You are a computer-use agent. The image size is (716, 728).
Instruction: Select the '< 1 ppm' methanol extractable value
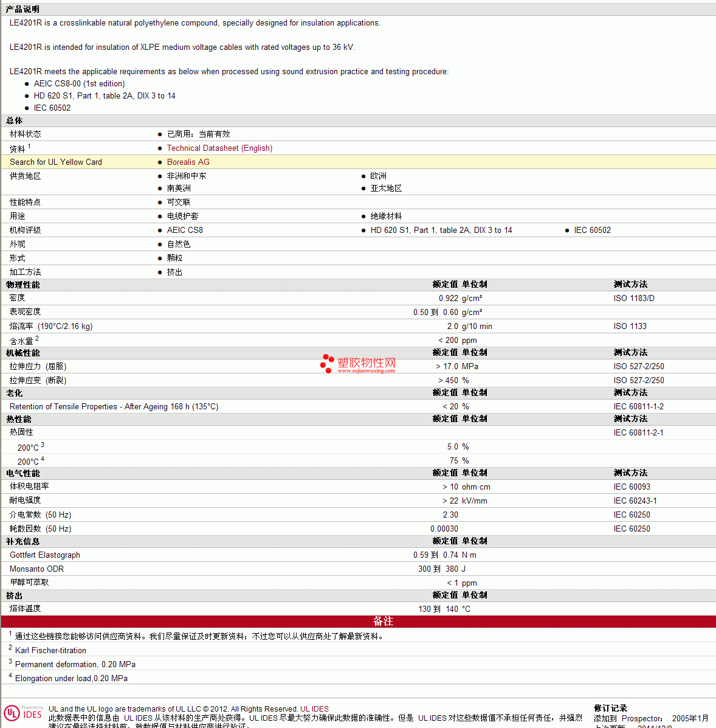point(462,583)
